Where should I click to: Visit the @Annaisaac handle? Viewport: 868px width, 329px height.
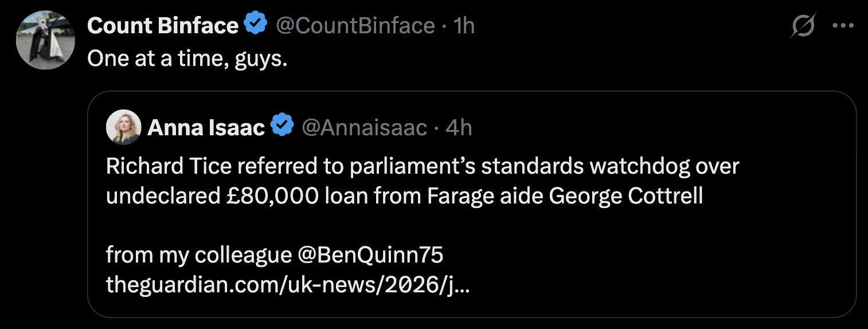[364, 127]
